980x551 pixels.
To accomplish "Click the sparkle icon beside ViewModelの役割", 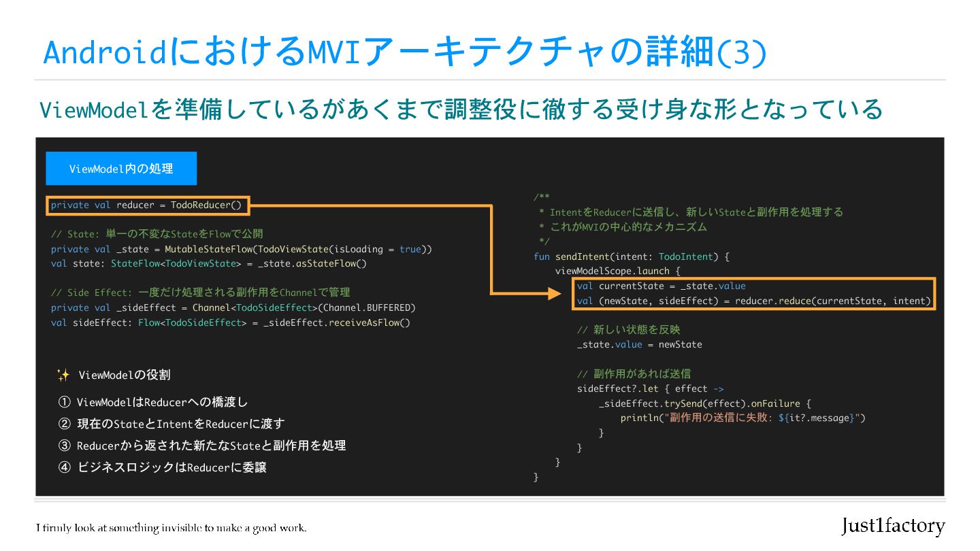I will coord(63,375).
